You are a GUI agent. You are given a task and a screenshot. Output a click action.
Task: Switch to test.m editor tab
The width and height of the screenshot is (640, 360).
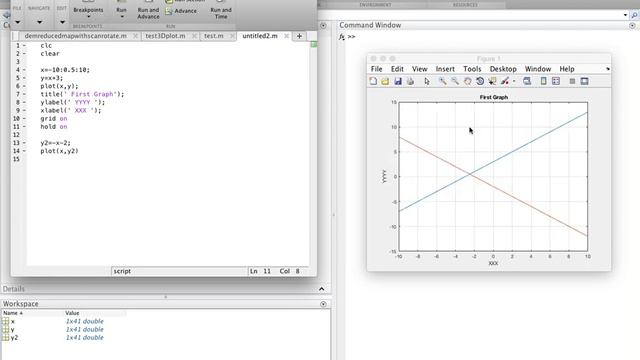[x=214, y=36]
